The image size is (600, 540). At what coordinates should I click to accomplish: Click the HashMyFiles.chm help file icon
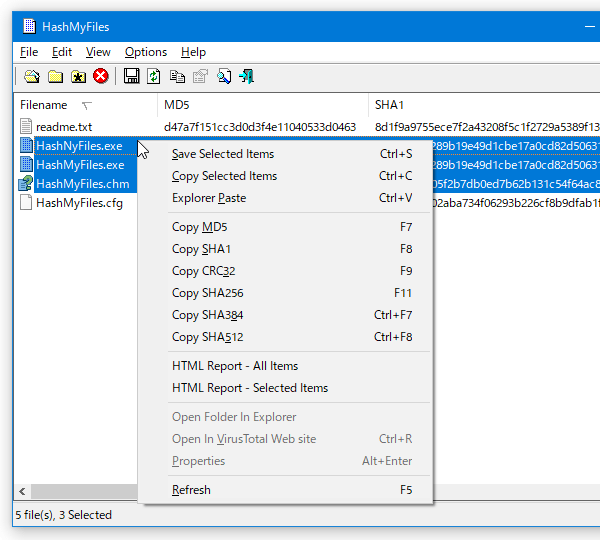click(x=26, y=183)
